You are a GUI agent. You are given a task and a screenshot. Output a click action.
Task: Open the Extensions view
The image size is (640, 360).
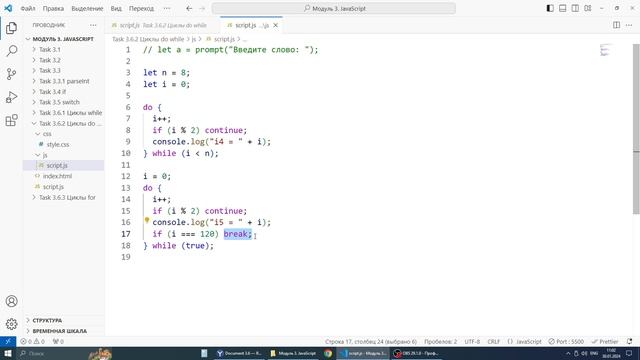pos(11,120)
